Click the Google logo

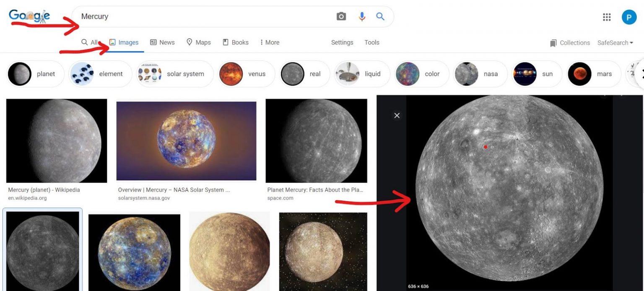(29, 16)
